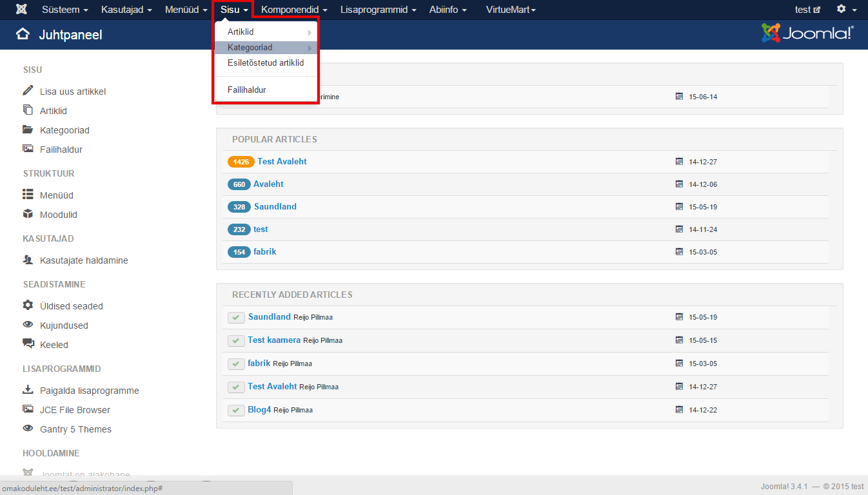Open the Avaleht article link

(268, 184)
